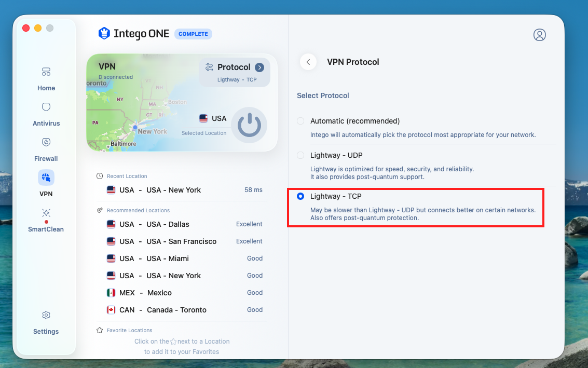Click the COMPLETE plan badge

[193, 34]
